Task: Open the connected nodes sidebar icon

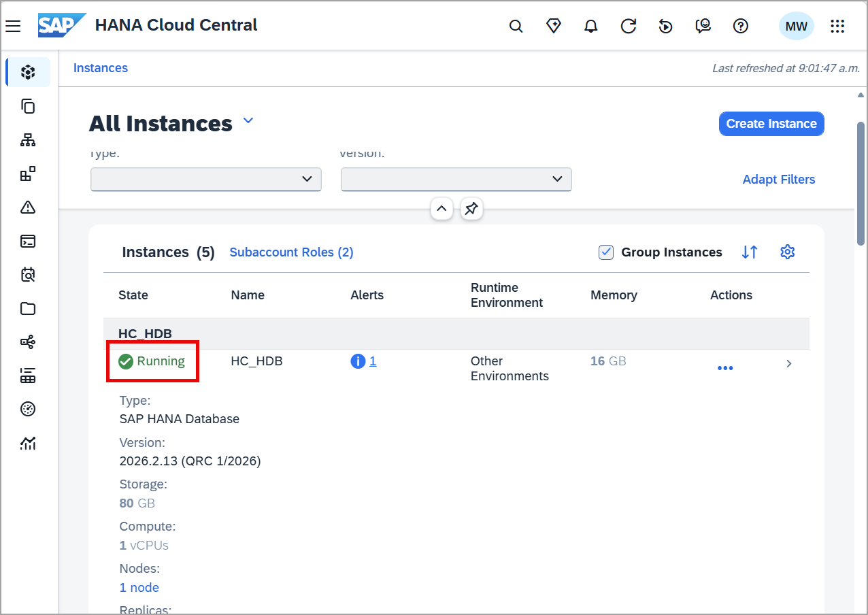Action: click(28, 342)
